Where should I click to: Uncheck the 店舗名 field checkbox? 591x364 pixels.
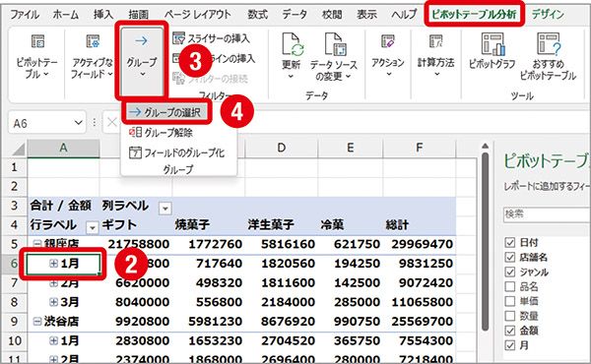click(509, 257)
